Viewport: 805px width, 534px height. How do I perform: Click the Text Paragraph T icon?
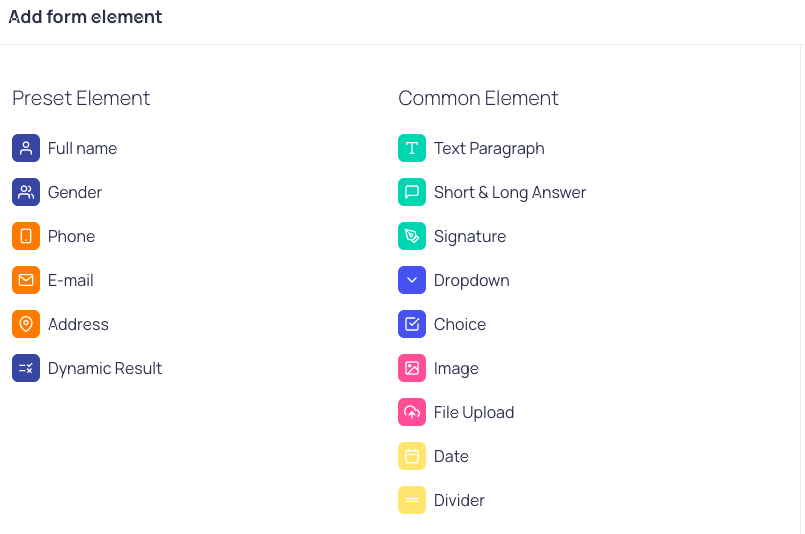412,148
